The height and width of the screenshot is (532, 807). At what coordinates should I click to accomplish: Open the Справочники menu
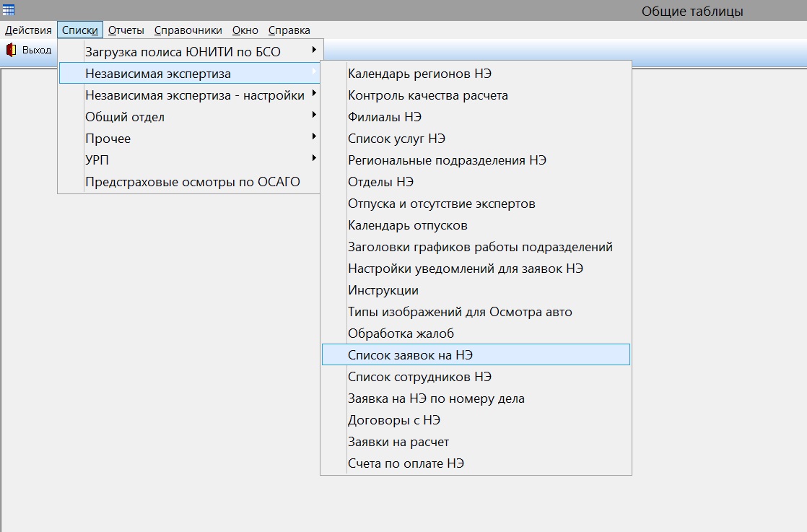pos(188,30)
